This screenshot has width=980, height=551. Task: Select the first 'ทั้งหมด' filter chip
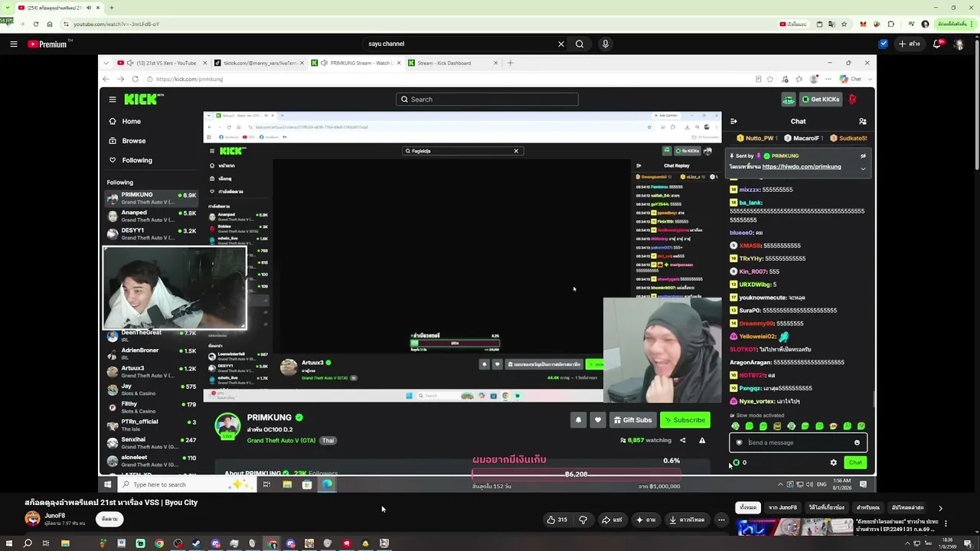[748, 507]
